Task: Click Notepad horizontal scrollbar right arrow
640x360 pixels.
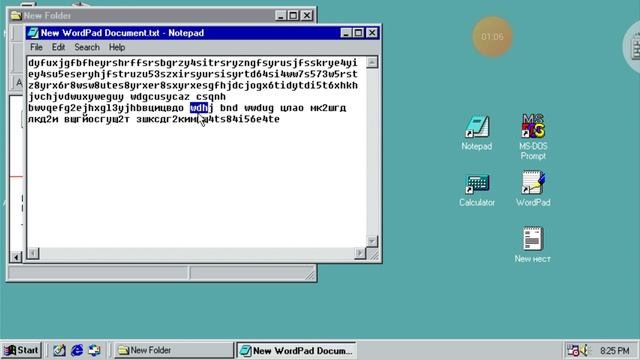Action: pyautogui.click(x=360, y=253)
